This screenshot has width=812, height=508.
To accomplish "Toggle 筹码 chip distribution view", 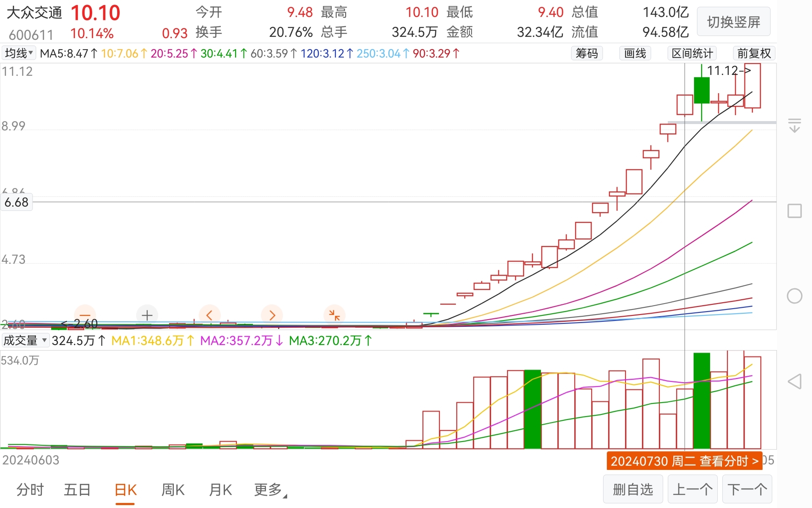I will pos(587,53).
